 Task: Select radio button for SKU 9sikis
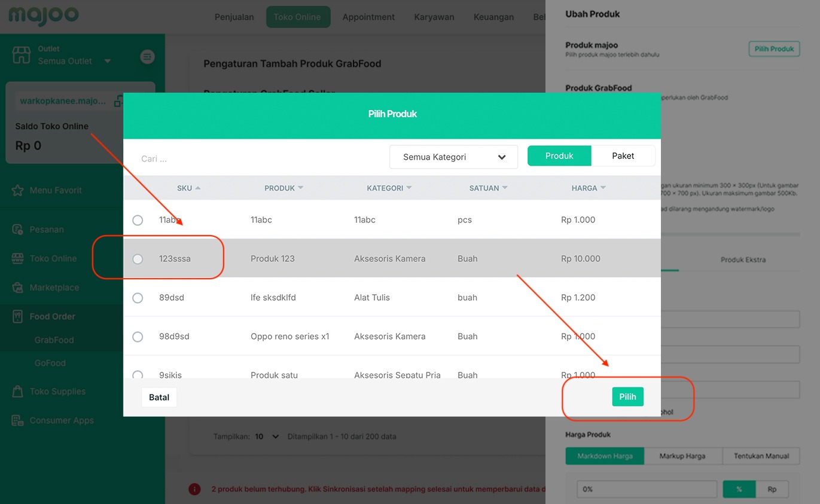coord(138,375)
